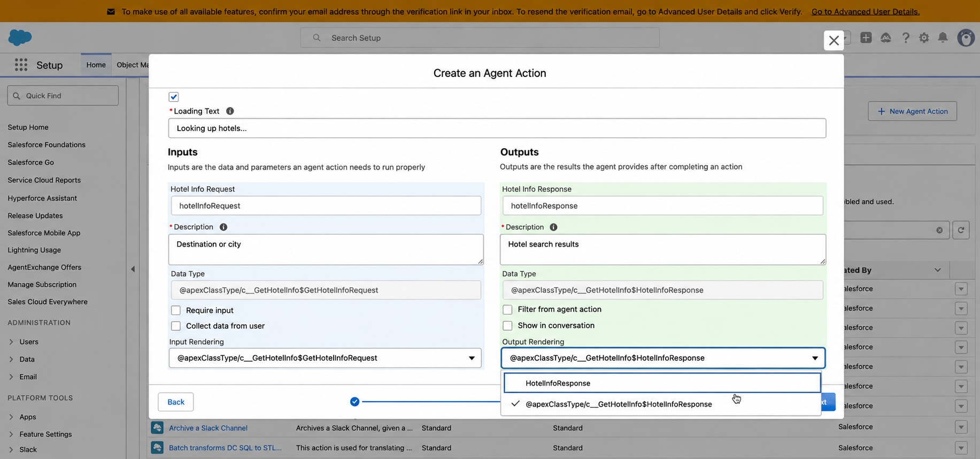Open the Setup gear menu icon
Viewport: 980px width, 459px height.
tap(924, 37)
